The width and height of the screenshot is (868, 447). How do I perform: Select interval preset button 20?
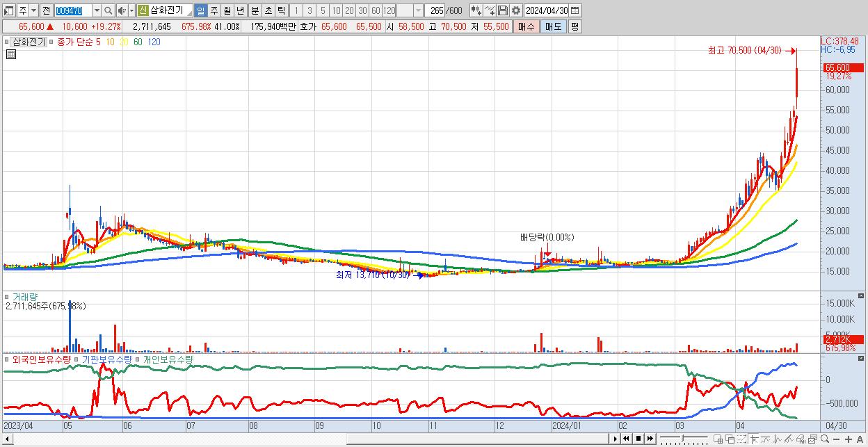(349, 10)
